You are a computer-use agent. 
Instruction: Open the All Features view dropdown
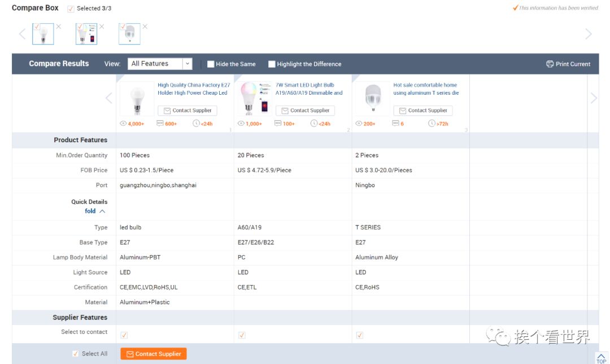click(x=160, y=64)
